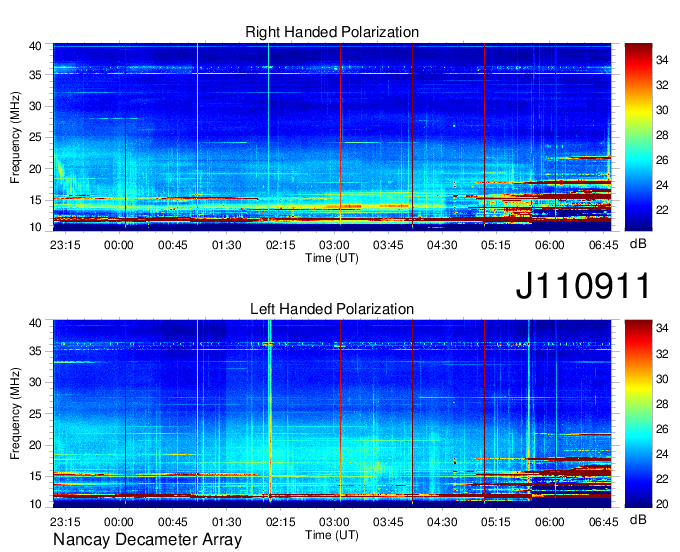Viewport: 680px width, 552px height.
Task: Click 28 dB value on Right Handed color bar
Action: 662,135
